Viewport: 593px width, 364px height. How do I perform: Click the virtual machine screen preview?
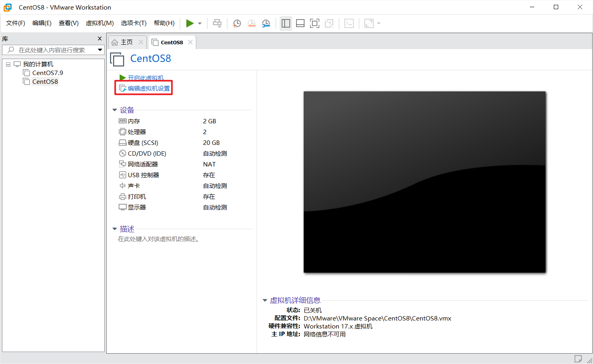click(424, 182)
